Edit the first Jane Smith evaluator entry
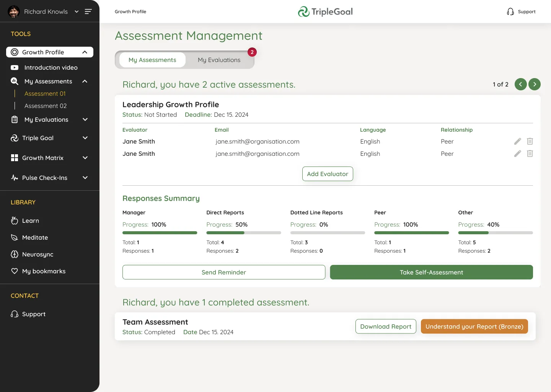Screen dimensions: 551x392 click(517, 141)
